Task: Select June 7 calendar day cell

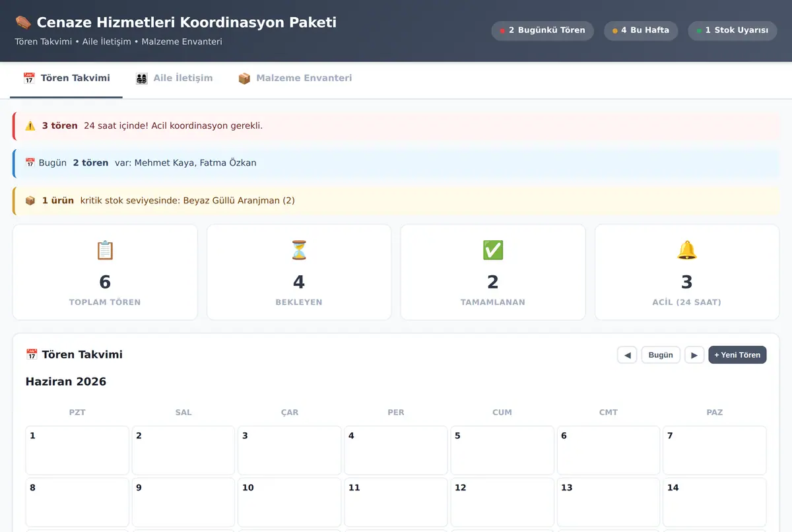Action: [x=715, y=450]
